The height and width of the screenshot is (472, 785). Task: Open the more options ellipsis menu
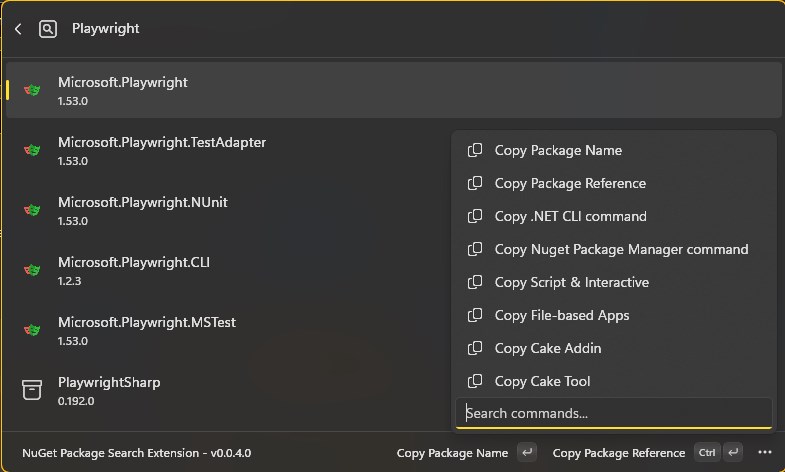(764, 452)
